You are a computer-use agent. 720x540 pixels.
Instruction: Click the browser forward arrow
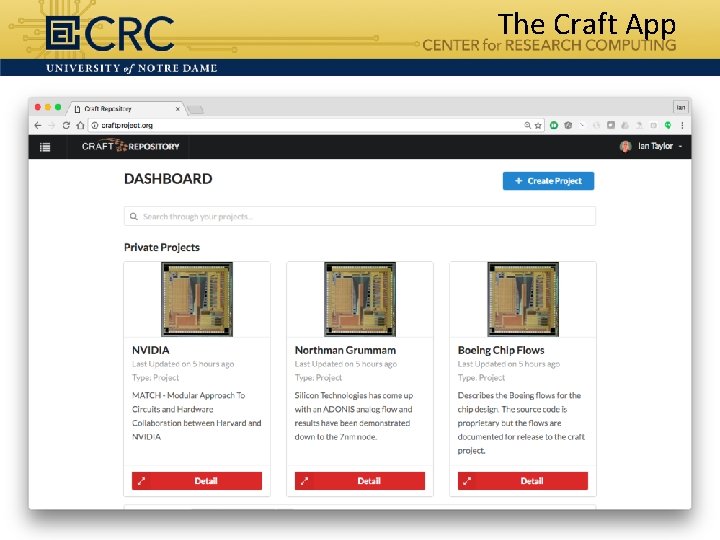(51, 125)
